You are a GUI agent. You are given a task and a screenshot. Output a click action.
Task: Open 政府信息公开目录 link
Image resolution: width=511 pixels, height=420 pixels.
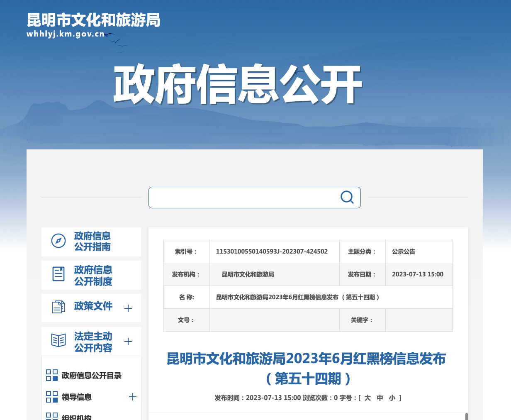coord(92,376)
